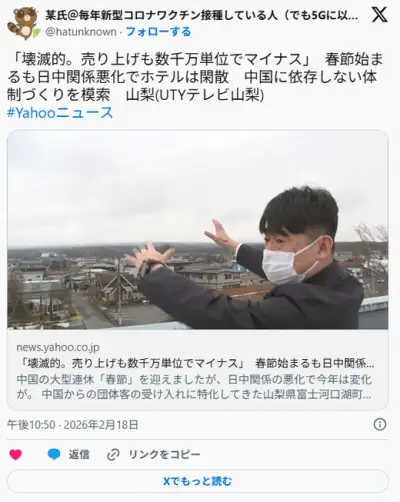Open the #Yahooニュース hashtag
400x502 pixels.
(60, 113)
